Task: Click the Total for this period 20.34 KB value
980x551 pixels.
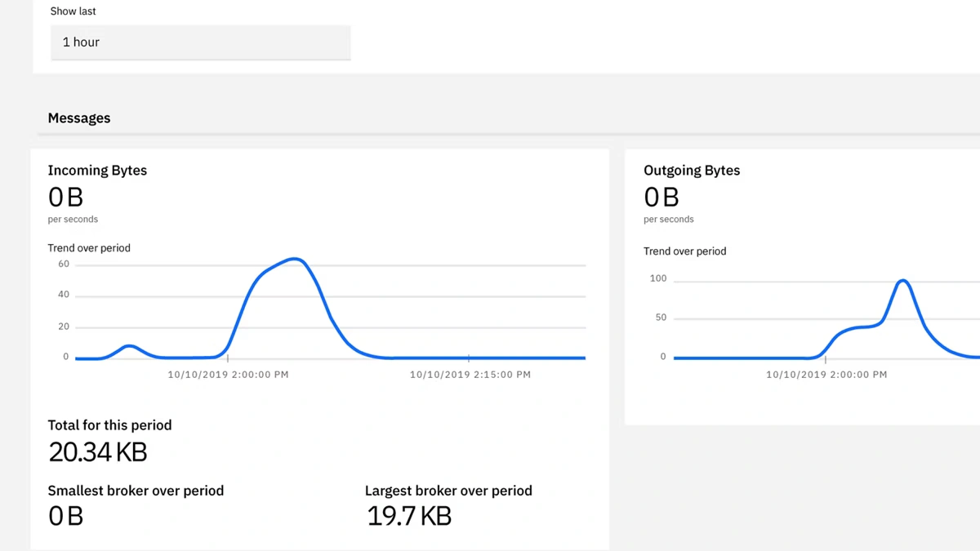Action: coord(98,452)
